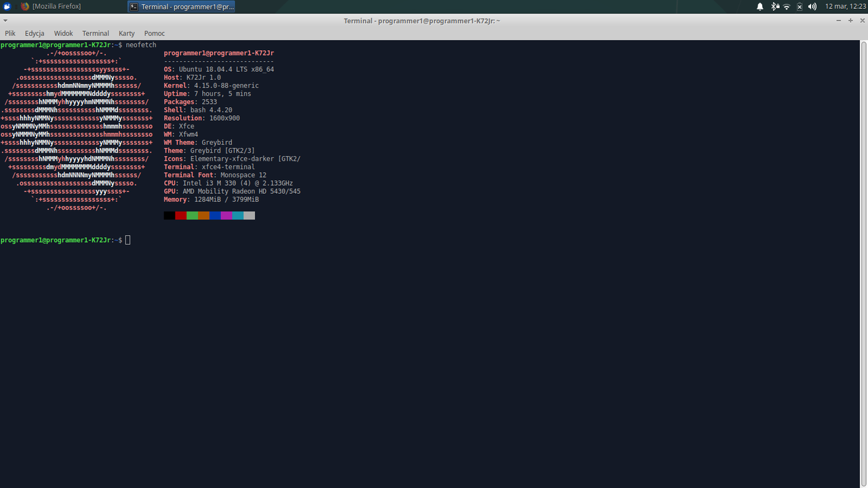Minimize the terminal window
868x488 pixels.
[x=839, y=21]
